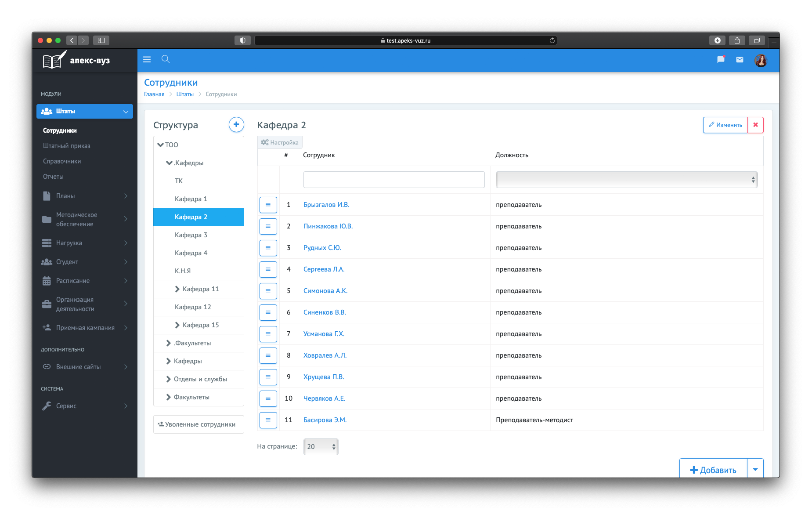The height and width of the screenshot is (525, 812).
Task: Open user avatar profile menu
Action: [761, 60]
